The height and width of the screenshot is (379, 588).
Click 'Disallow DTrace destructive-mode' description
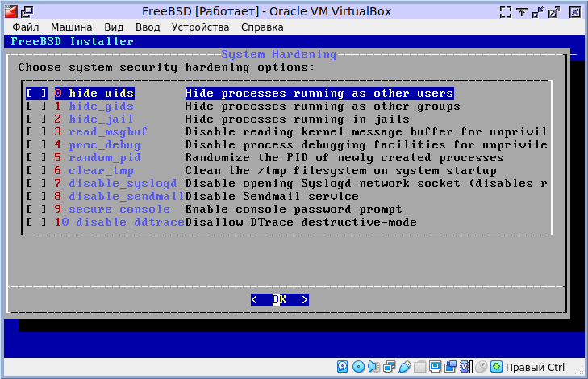point(301,222)
